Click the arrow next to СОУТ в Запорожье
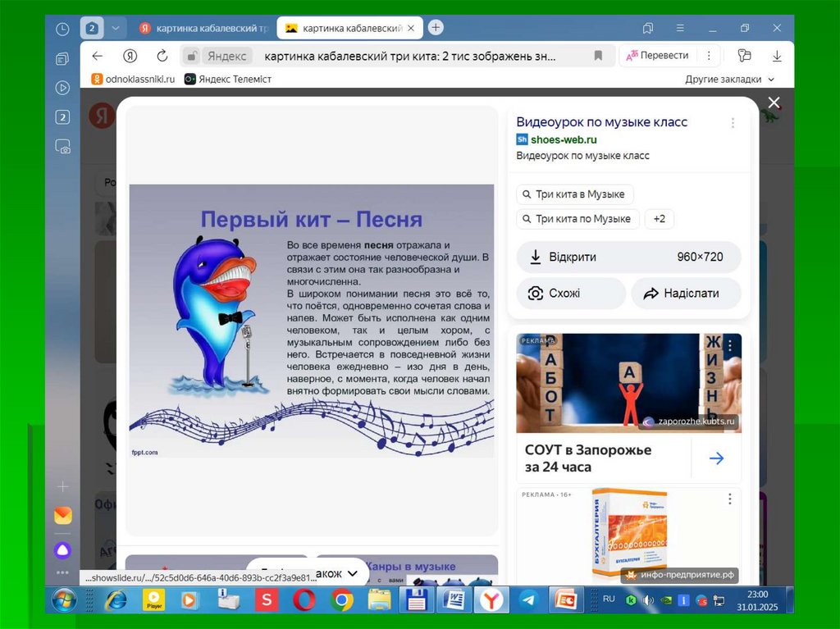The width and height of the screenshot is (840, 629). pos(716,458)
